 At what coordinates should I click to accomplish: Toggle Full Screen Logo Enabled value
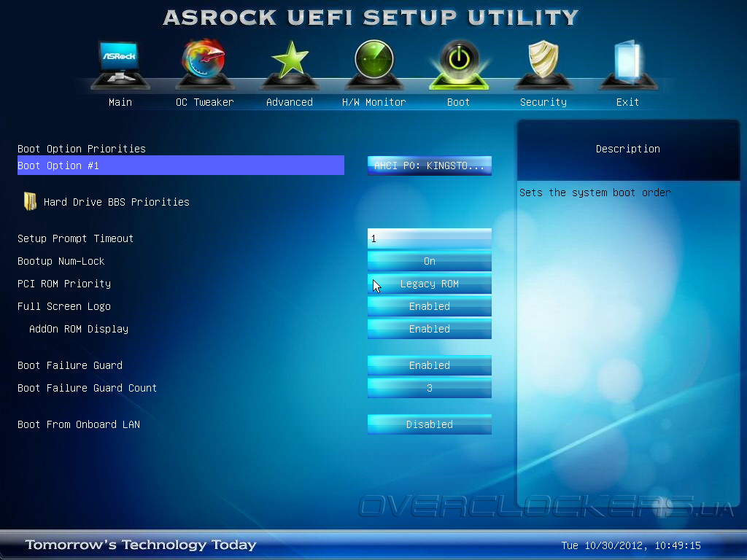(x=429, y=306)
